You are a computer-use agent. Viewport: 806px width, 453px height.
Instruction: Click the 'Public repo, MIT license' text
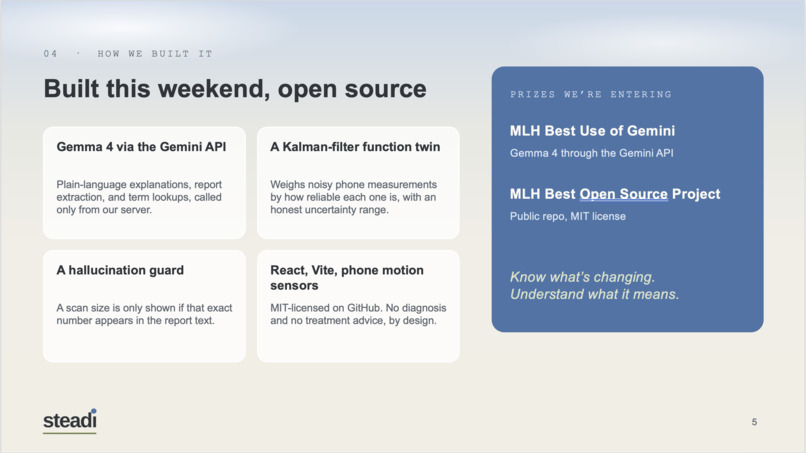coord(568,216)
